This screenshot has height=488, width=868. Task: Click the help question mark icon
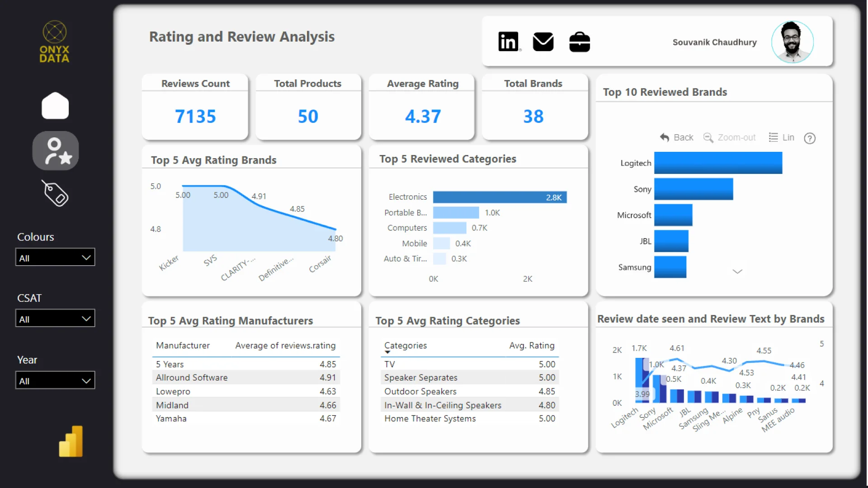pos(809,138)
